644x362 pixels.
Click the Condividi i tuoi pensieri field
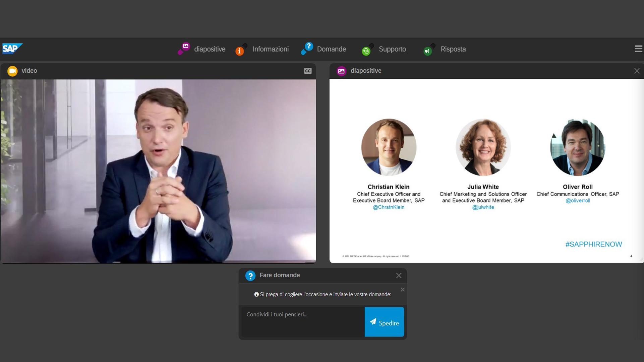coord(303,321)
